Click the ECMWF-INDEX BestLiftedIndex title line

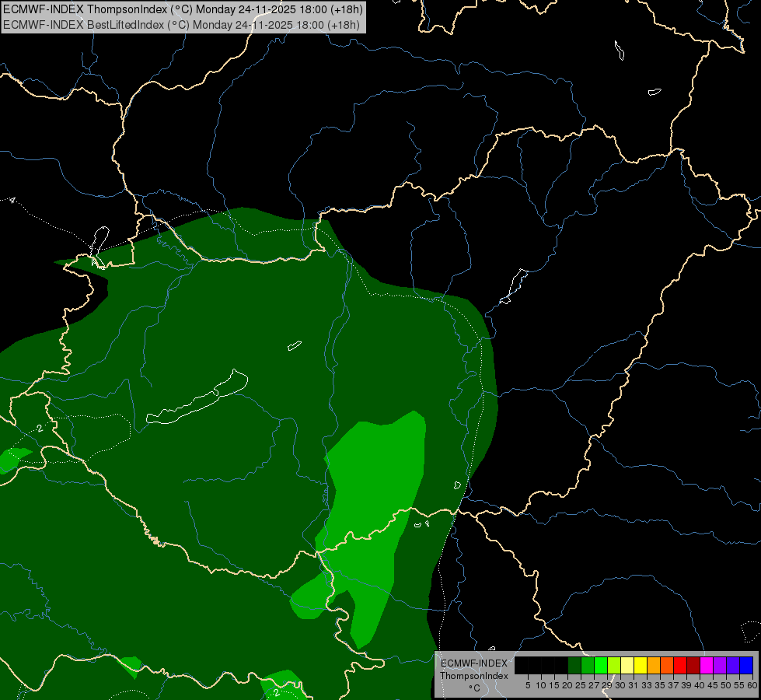click(181, 24)
